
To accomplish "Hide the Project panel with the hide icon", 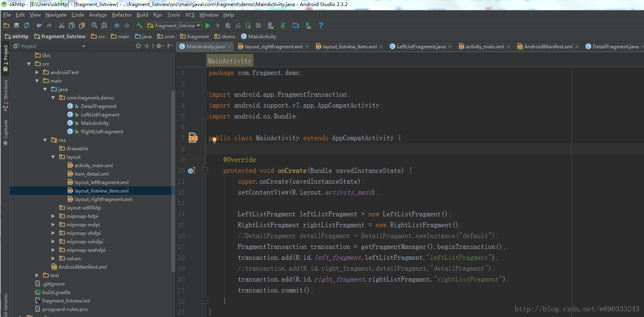I will click(170, 46).
